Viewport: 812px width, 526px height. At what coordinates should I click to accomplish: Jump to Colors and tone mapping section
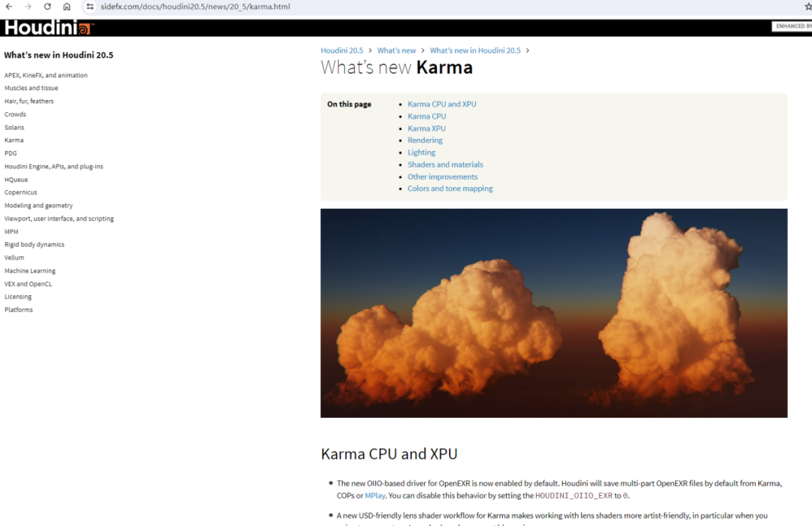click(x=450, y=189)
